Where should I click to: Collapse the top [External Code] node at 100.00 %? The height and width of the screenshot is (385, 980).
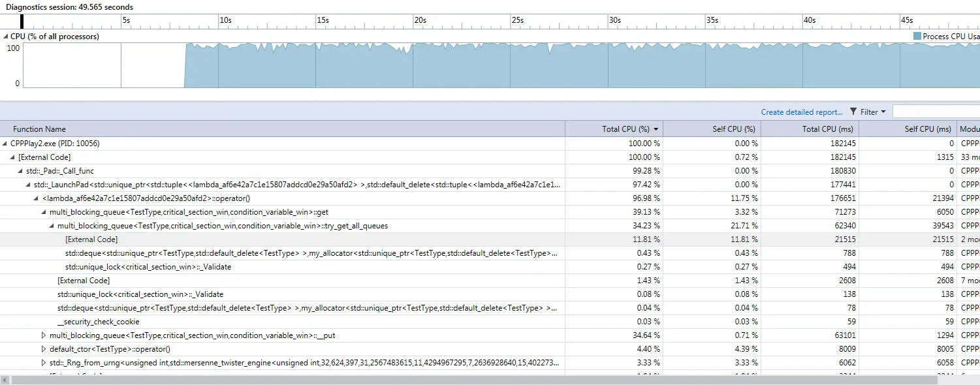pos(12,157)
